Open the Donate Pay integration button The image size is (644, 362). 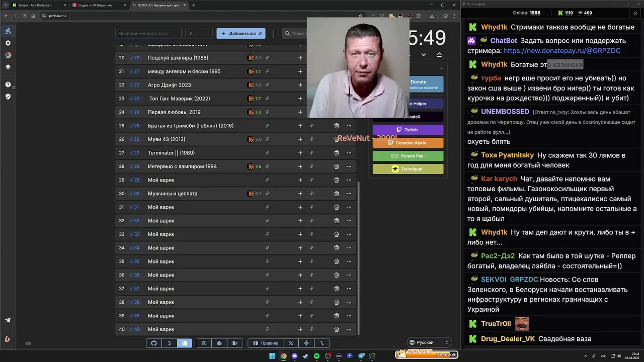coord(408,156)
